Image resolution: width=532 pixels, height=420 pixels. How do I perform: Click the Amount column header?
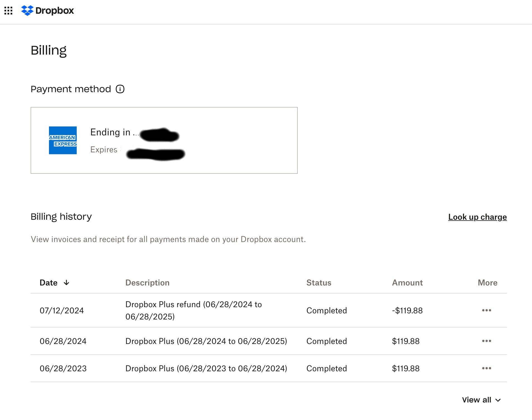point(407,283)
